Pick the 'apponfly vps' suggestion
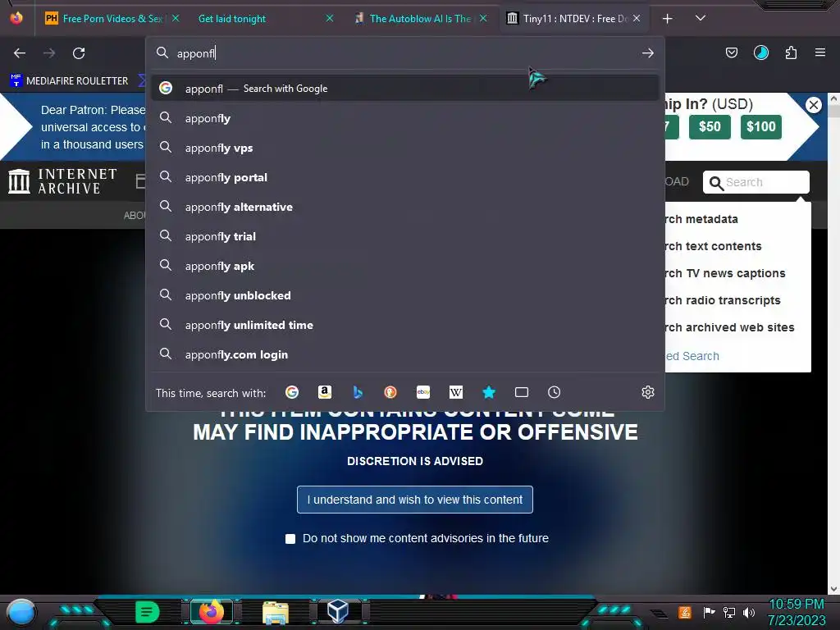The width and height of the screenshot is (840, 630). [405, 148]
